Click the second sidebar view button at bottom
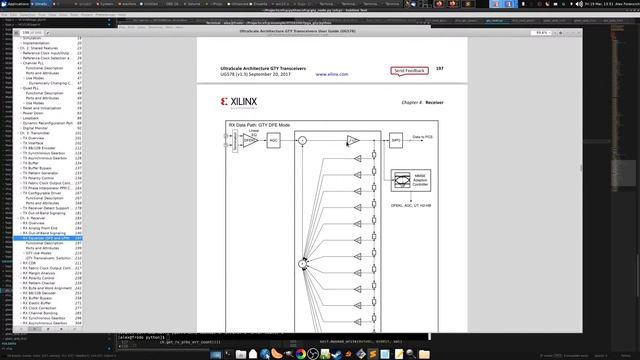The height and width of the screenshot is (360, 640). [35, 329]
